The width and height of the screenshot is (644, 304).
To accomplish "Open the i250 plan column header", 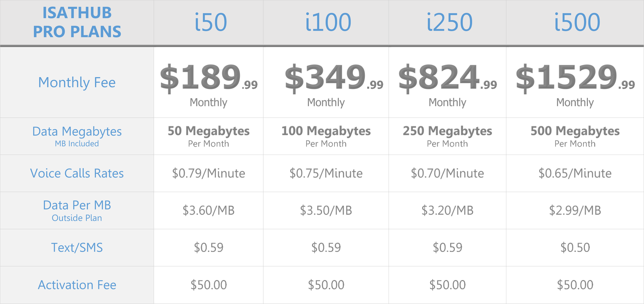I will coord(449,22).
